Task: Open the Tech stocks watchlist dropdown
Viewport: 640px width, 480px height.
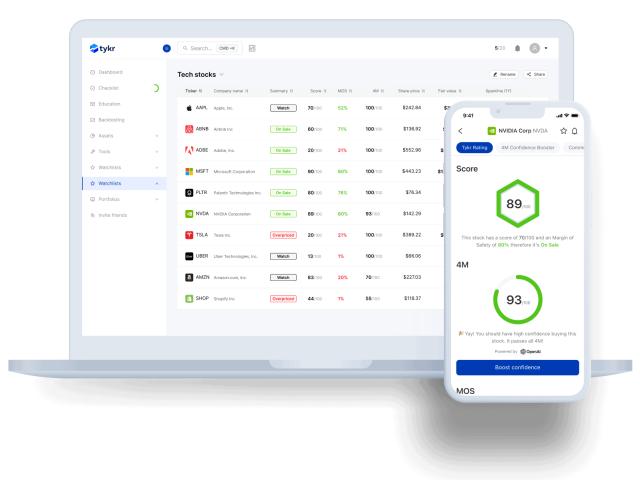Action: [221, 74]
